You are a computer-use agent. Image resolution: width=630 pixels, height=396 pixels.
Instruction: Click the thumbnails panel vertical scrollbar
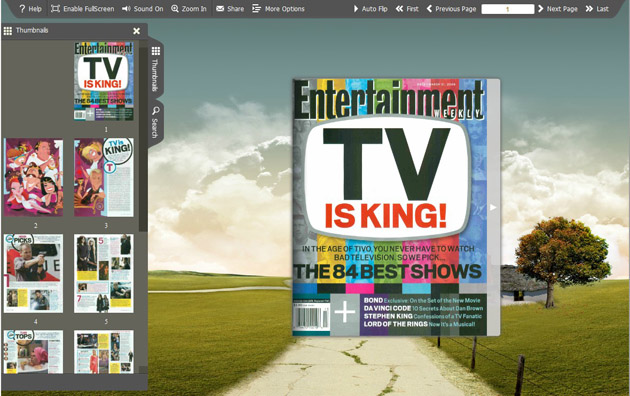pyautogui.click(x=143, y=139)
